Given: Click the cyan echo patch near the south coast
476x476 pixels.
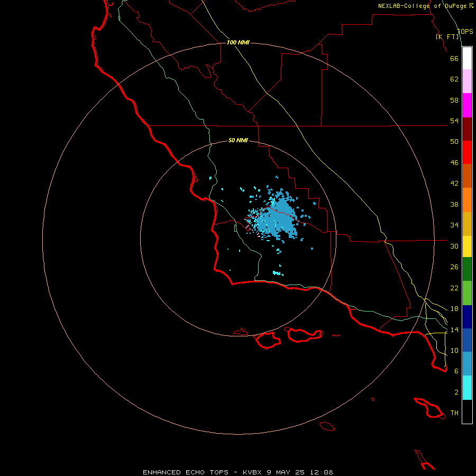Looking at the screenshot, I should pyautogui.click(x=277, y=273).
